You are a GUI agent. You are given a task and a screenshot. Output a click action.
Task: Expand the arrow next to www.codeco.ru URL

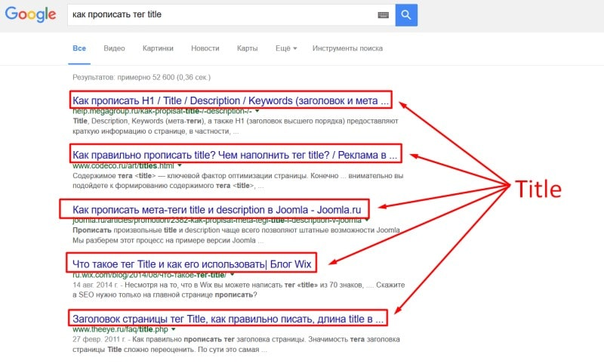click(180, 166)
